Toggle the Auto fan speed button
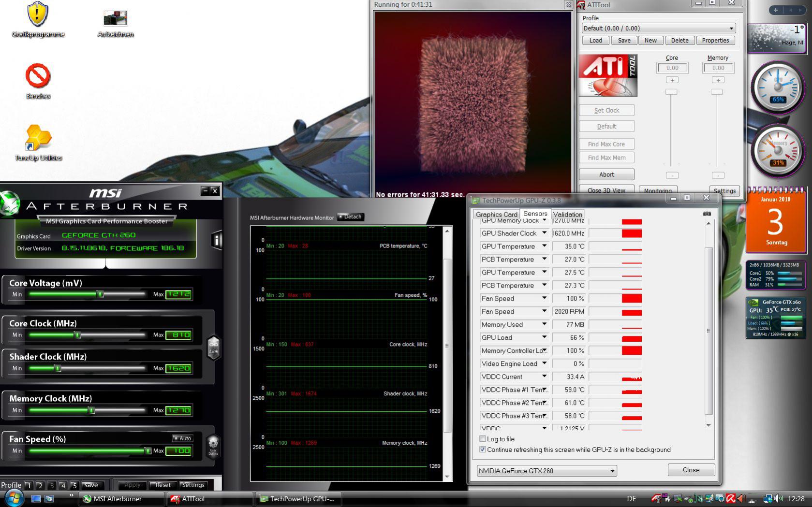Viewport: 812px width, 507px height. 183,438
